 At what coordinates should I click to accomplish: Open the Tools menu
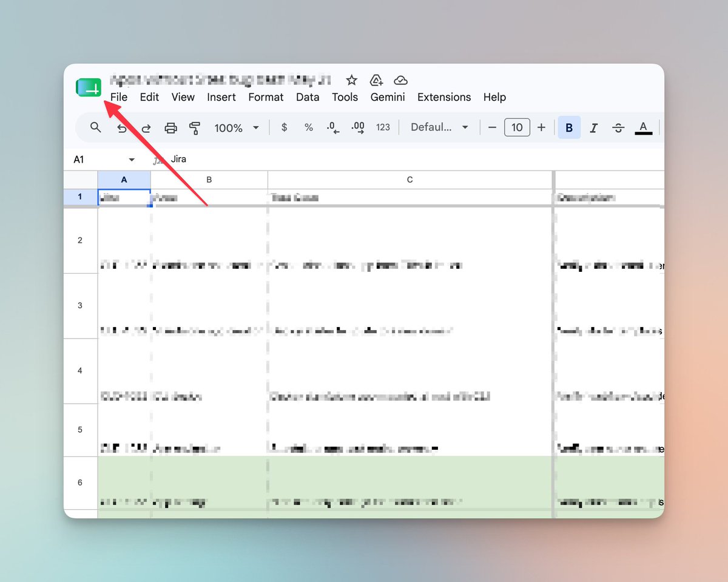tap(345, 97)
